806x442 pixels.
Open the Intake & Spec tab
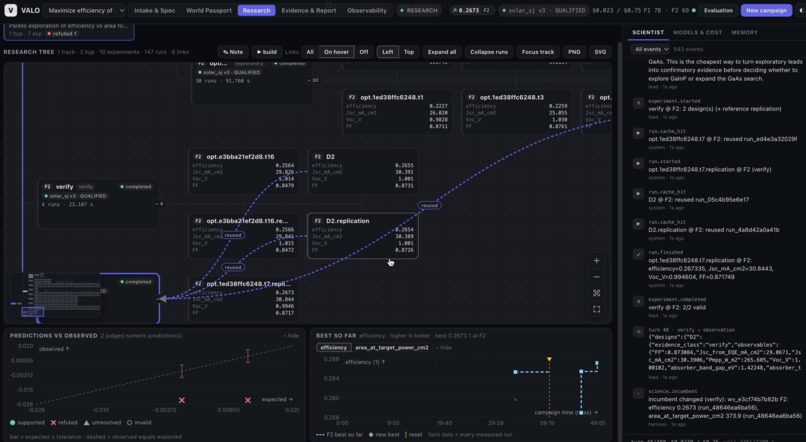(x=155, y=10)
